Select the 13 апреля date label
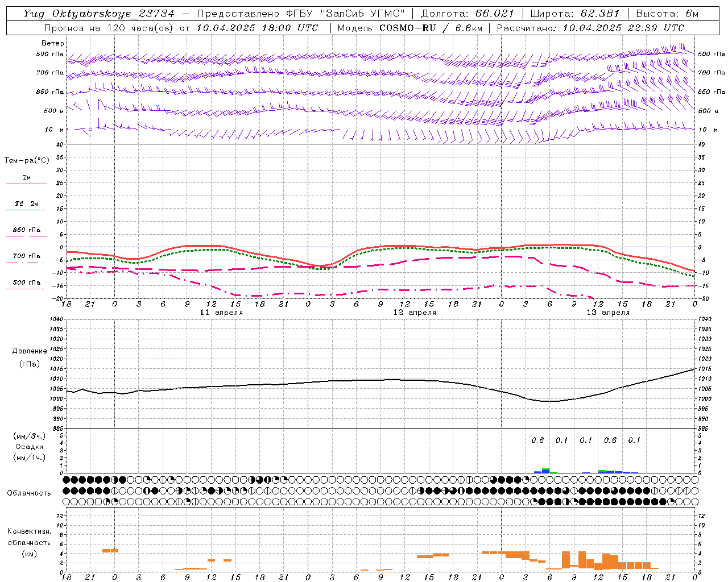The width and height of the screenshot is (728, 582). 608,313
